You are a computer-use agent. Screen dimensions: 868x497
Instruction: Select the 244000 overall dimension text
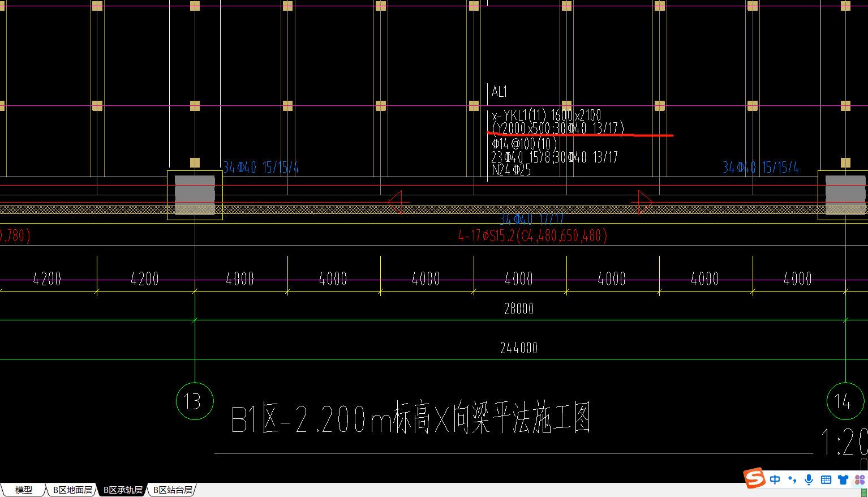point(519,348)
